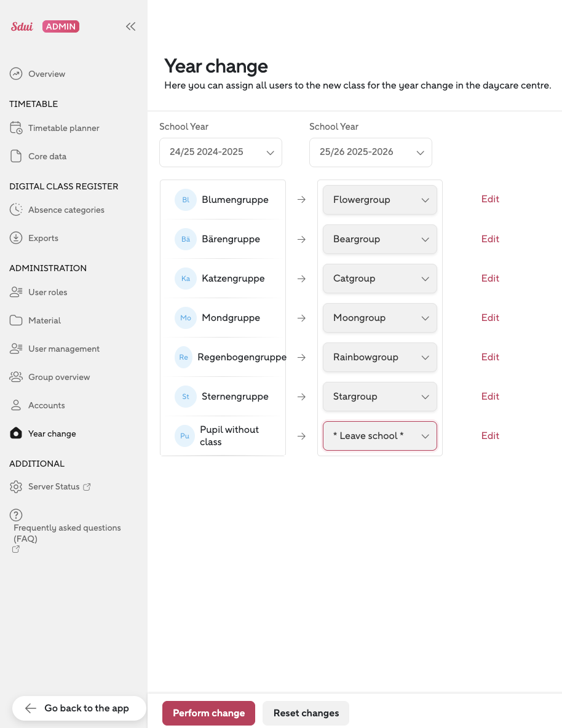
Task: Collapse the sidebar with double-chevron icon
Action: [130, 26]
